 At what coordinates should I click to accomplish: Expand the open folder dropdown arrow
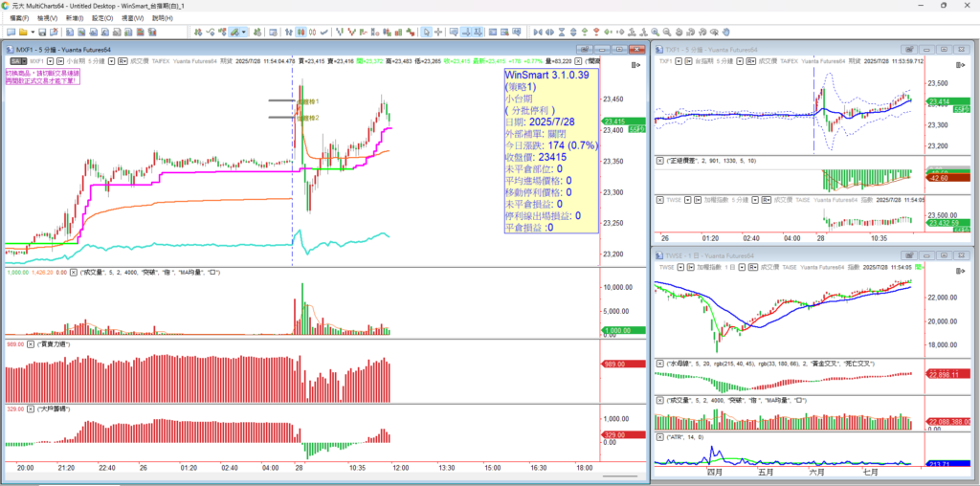pos(33,32)
